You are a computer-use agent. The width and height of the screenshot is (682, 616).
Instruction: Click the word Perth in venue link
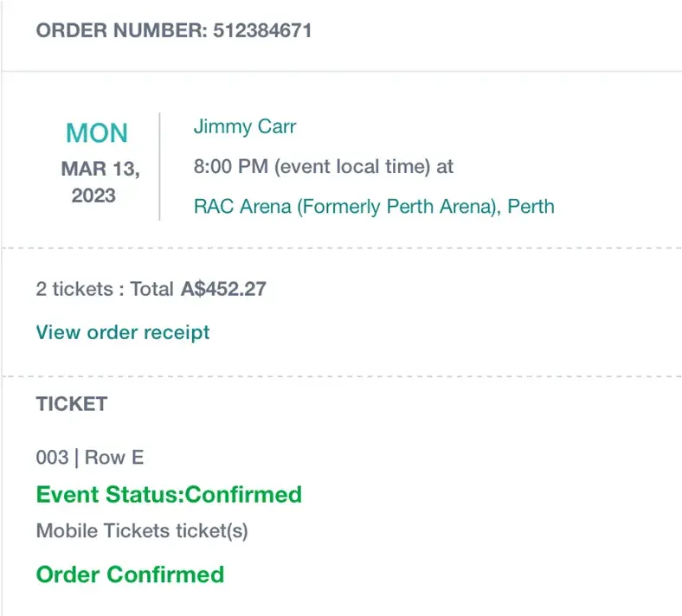(x=531, y=207)
